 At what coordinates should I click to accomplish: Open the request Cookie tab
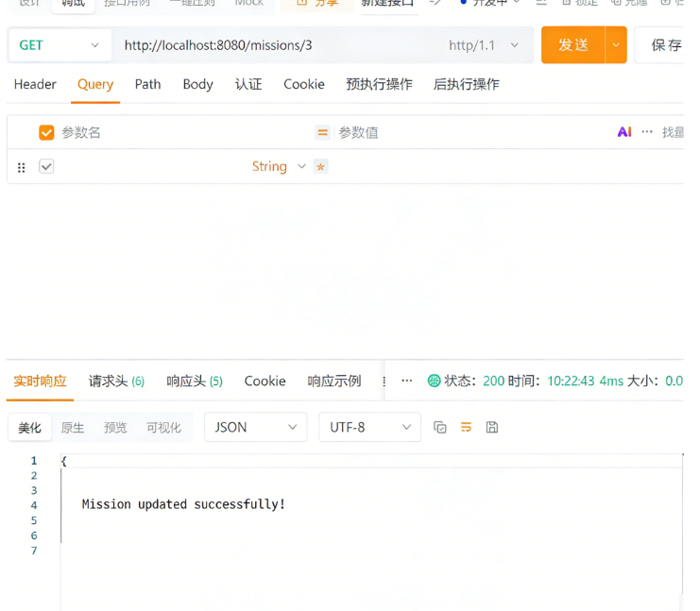click(304, 84)
